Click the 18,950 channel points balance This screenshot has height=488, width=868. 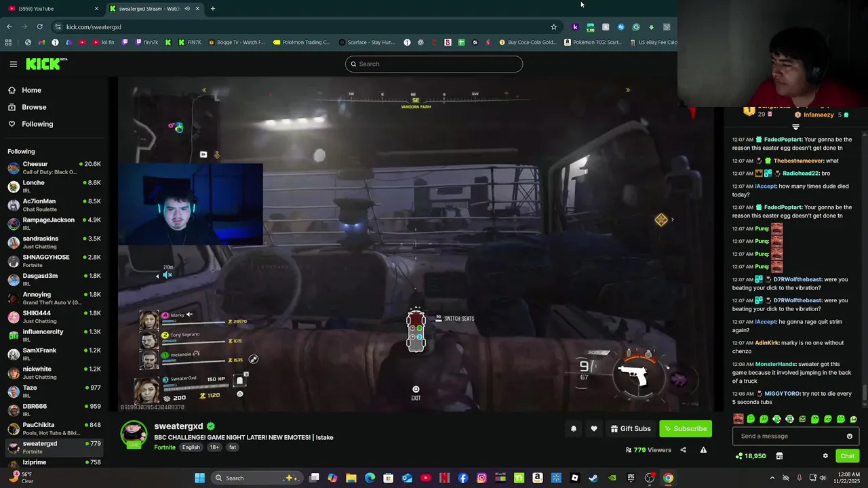[751, 456]
